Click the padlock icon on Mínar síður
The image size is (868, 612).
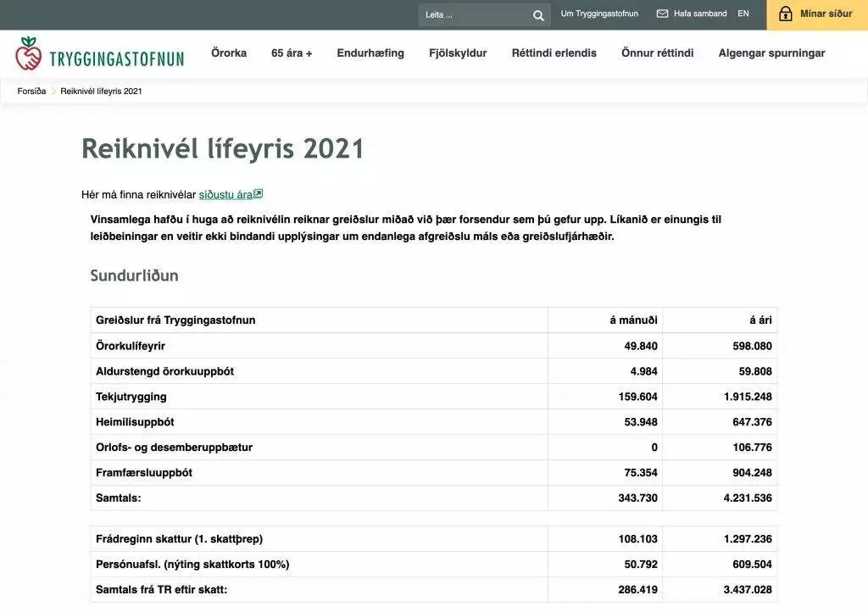pyautogui.click(x=785, y=14)
